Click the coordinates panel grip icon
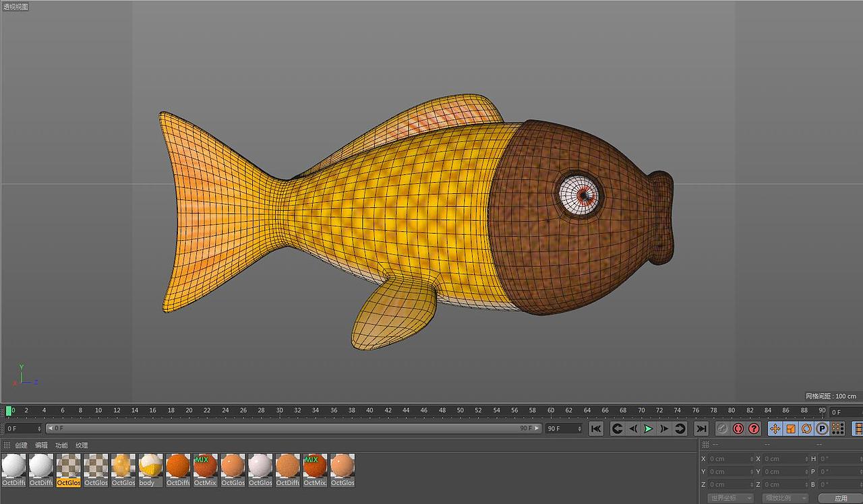This screenshot has height=504, width=863. point(705,444)
